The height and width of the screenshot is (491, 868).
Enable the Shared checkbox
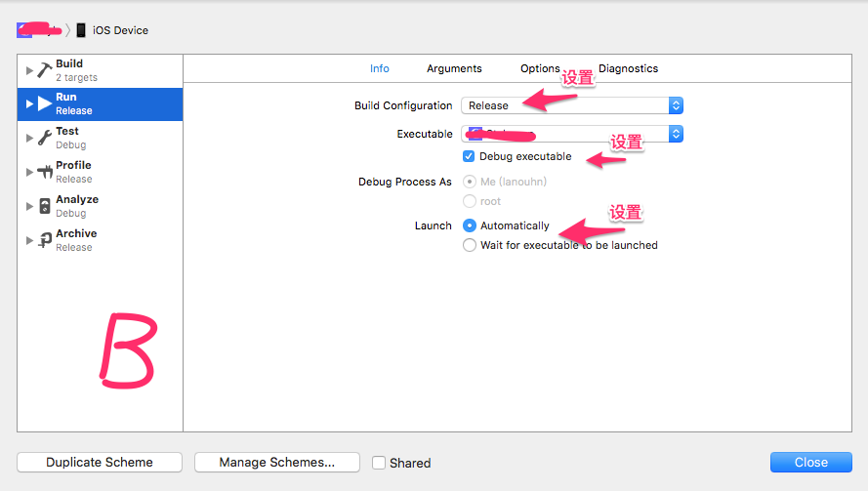pos(379,463)
